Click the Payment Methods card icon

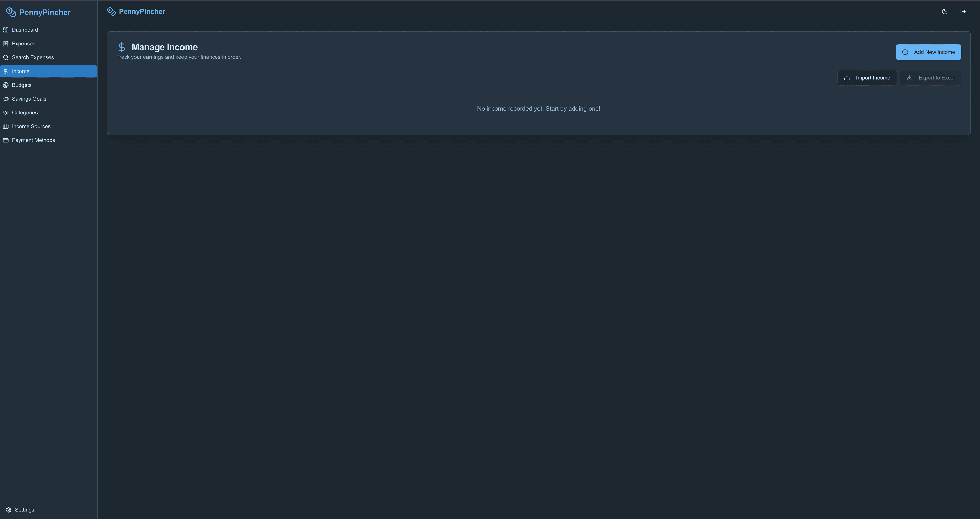[6, 140]
